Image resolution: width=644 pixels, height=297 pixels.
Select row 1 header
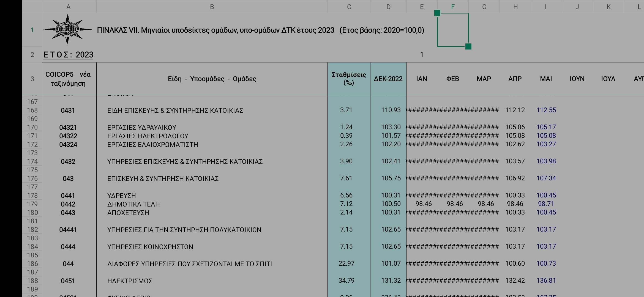[32, 30]
